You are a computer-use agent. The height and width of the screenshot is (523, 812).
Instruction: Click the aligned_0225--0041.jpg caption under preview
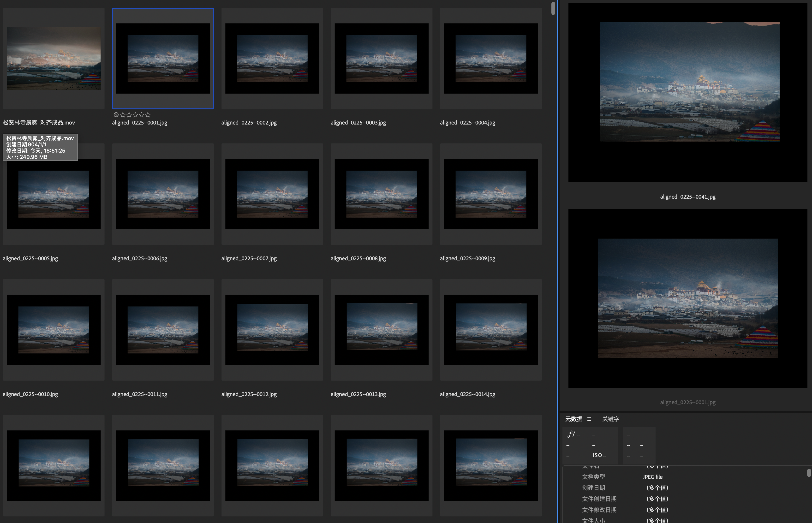click(688, 197)
